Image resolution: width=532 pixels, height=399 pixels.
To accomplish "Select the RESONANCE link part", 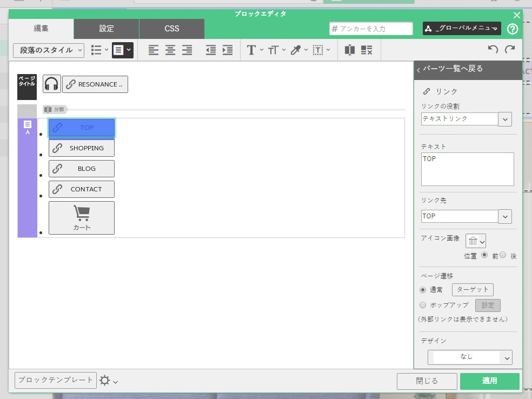I will pyautogui.click(x=95, y=84).
